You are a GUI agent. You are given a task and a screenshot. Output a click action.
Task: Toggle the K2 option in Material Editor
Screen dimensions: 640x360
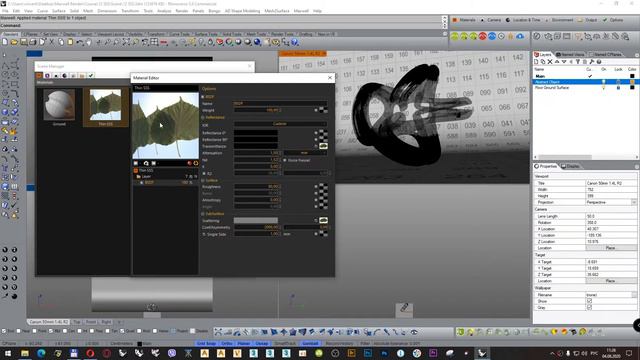(204, 173)
